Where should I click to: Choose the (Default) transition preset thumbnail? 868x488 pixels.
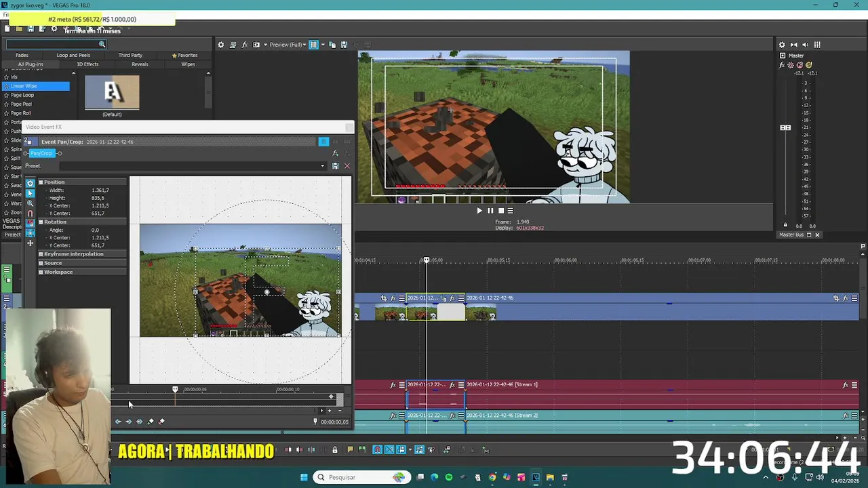pos(112,92)
